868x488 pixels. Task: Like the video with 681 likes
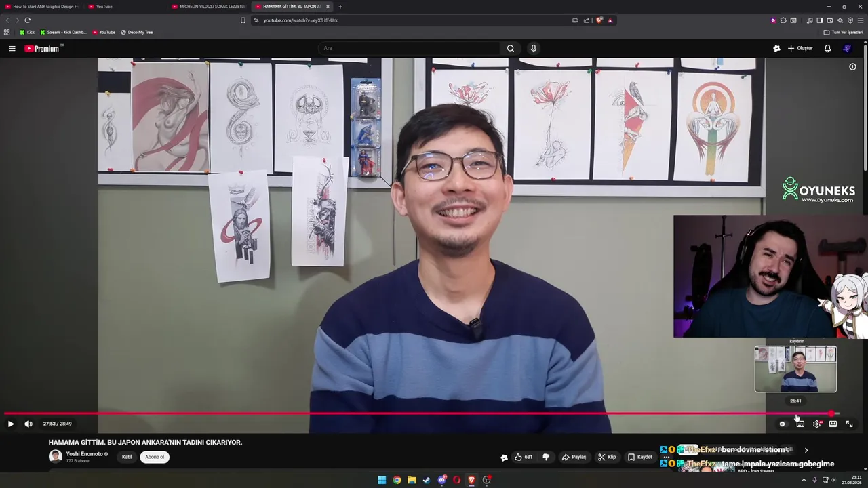[x=524, y=457]
